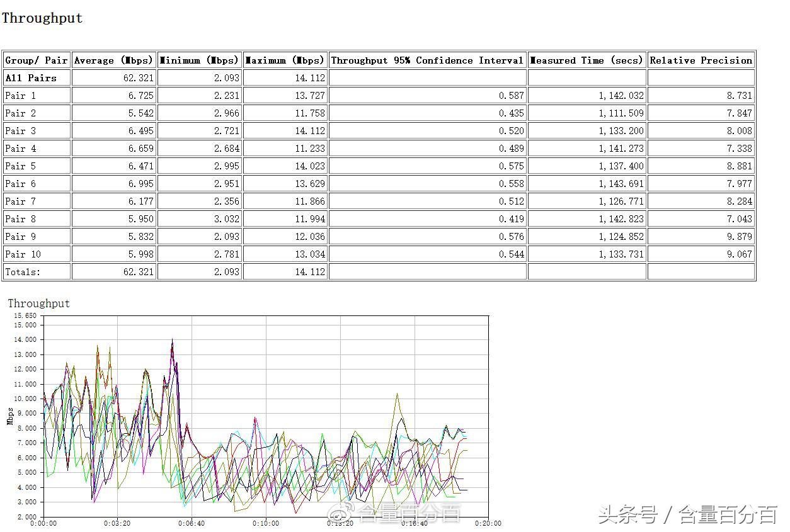
Task: Click Pair 2 confidence interval 0.435
Action: (x=512, y=113)
